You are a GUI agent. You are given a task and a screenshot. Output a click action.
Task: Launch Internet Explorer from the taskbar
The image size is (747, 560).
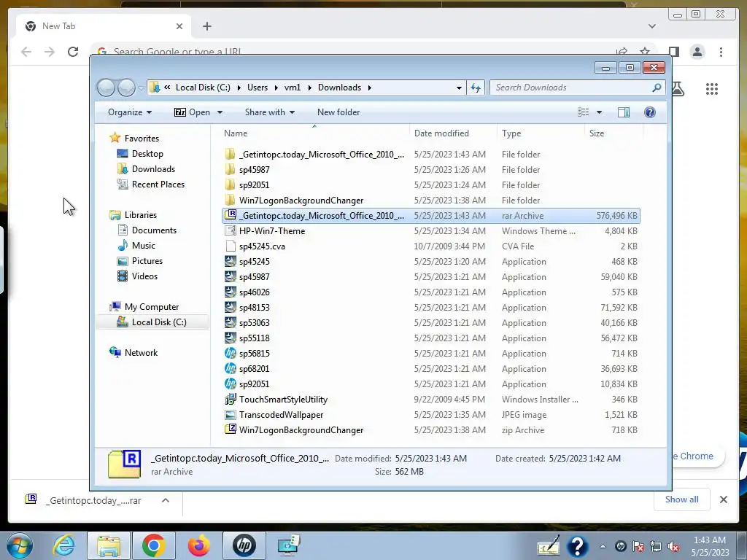[x=64, y=545]
